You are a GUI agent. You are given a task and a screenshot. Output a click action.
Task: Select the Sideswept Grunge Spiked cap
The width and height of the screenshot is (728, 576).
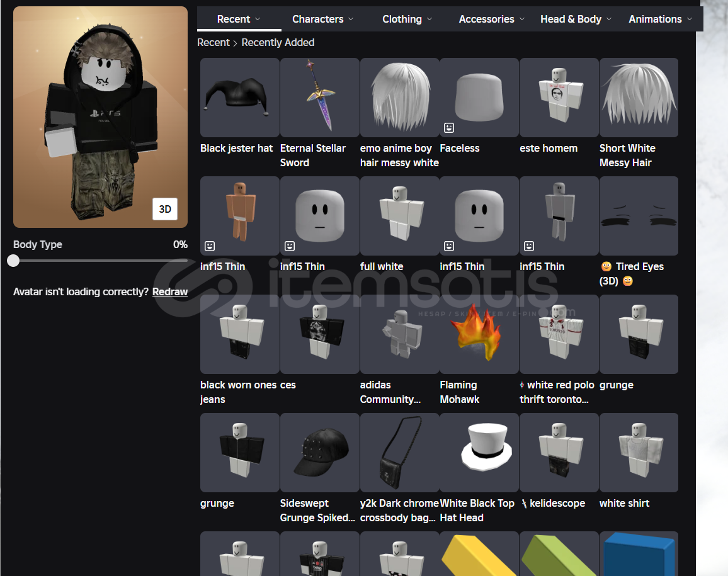point(319,453)
